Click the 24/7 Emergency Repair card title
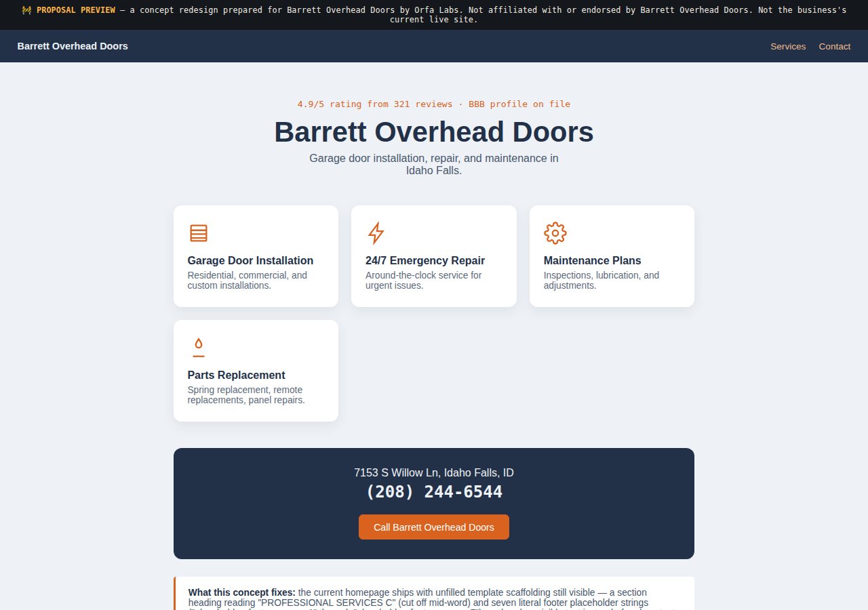The width and height of the screenshot is (868, 610). pos(425,260)
